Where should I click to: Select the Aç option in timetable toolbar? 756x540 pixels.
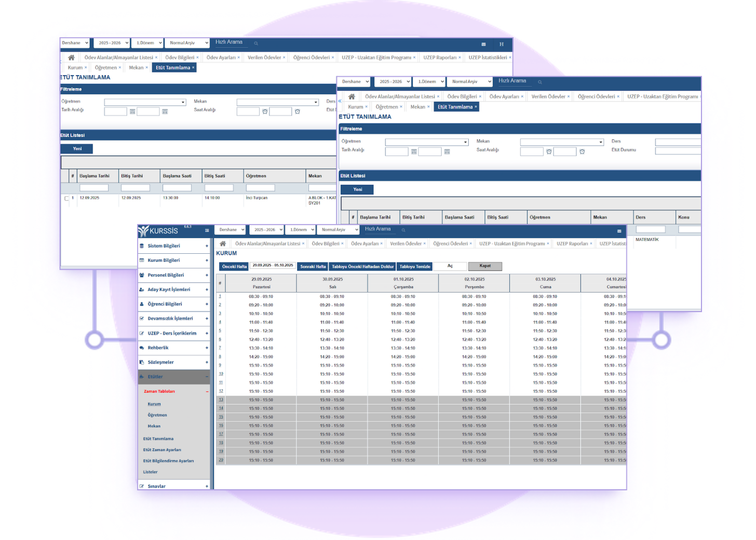(450, 266)
